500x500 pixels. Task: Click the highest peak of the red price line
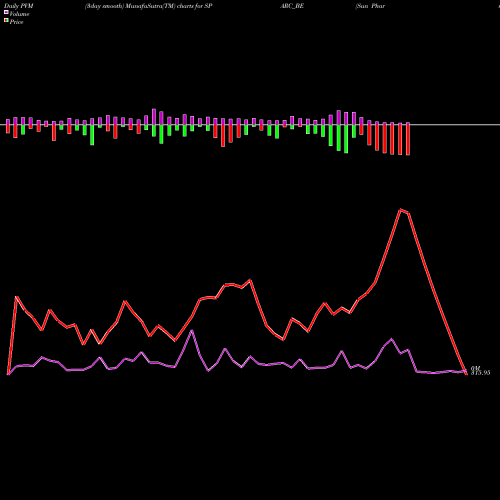point(401,210)
